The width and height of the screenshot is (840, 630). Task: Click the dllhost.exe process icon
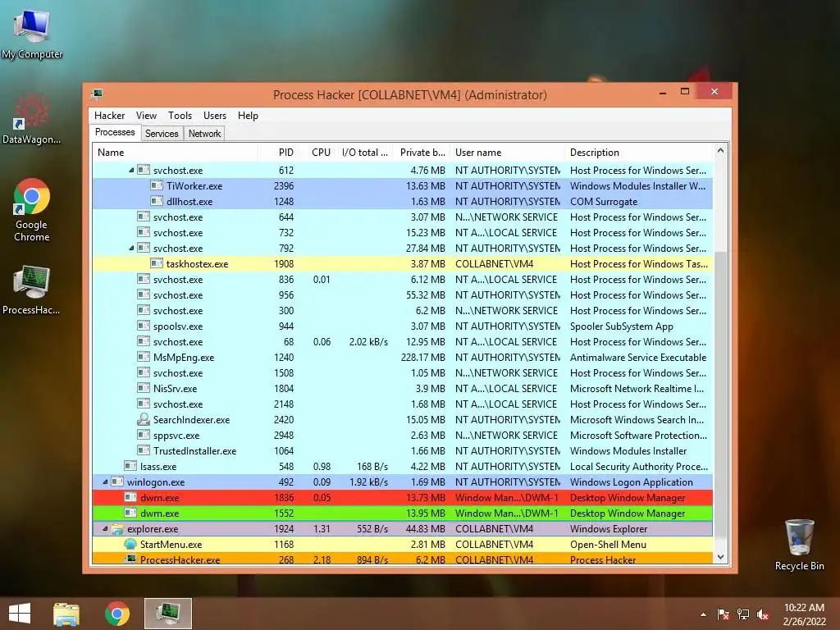point(157,202)
